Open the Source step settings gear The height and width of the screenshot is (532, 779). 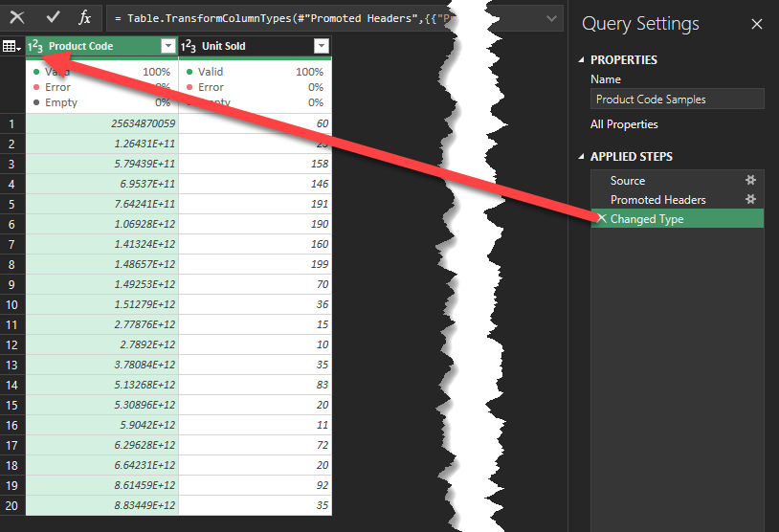click(751, 180)
